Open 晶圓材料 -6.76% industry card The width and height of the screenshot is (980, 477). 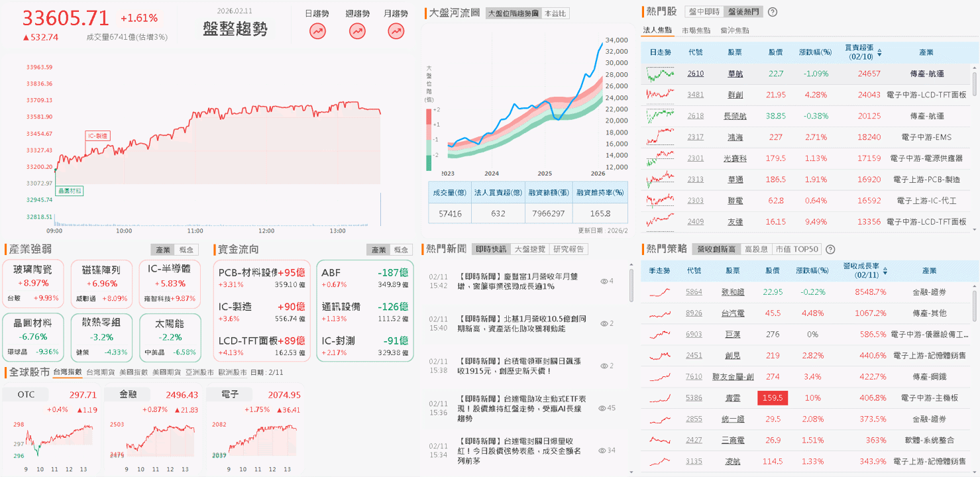pos(33,337)
